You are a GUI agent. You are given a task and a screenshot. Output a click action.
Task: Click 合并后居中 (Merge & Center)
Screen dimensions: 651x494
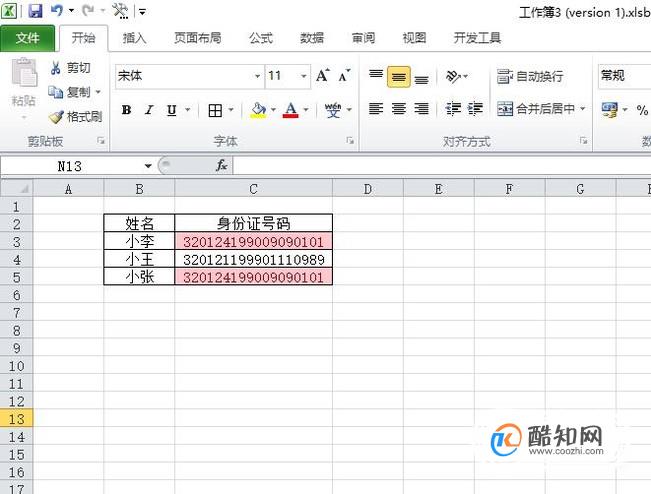[x=536, y=109]
